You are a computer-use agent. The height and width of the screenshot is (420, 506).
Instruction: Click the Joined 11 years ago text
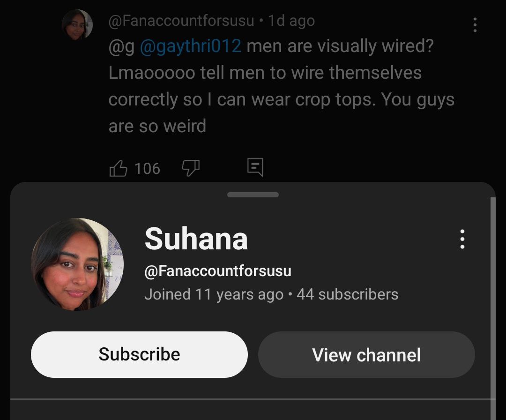[x=214, y=294]
